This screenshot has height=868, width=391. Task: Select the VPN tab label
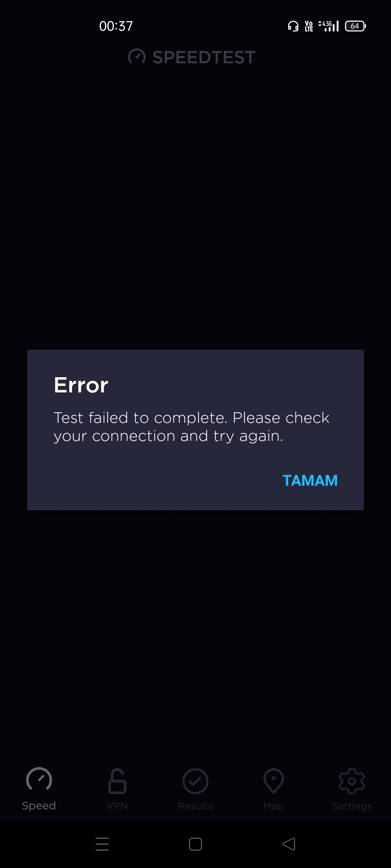(x=117, y=806)
